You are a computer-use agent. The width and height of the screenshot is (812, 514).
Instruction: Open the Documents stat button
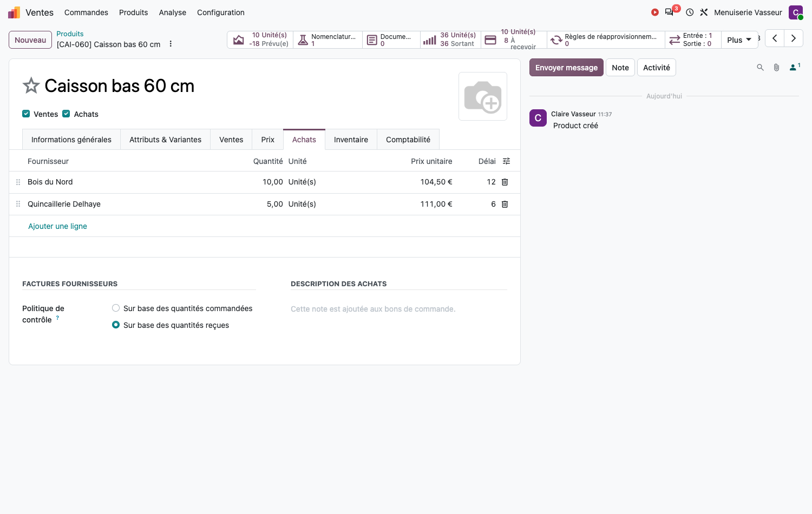point(391,39)
